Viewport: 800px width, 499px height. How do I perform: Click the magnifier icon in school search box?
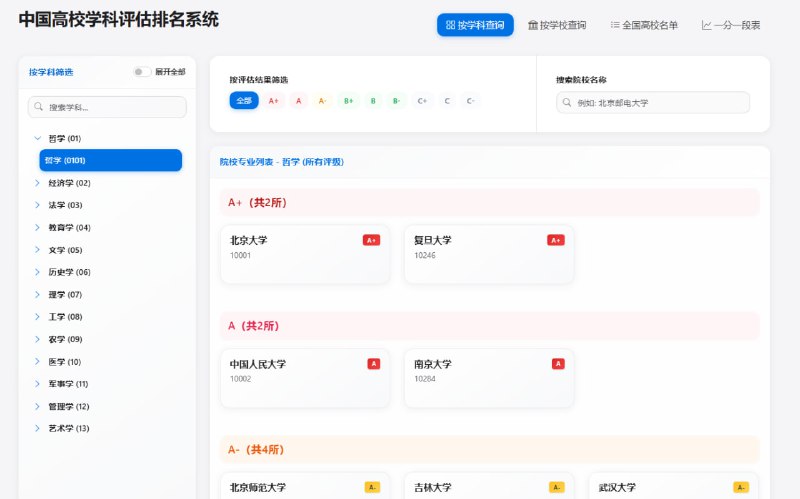click(x=567, y=102)
